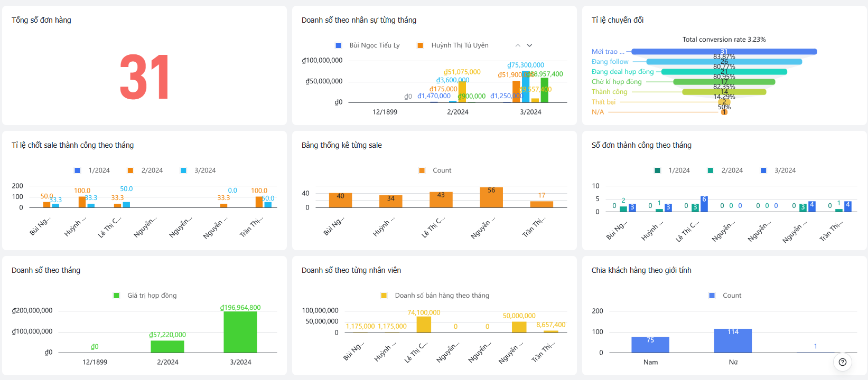Click the Doanh số theo tháng card title
This screenshot has width=868, height=380.
[x=46, y=270]
